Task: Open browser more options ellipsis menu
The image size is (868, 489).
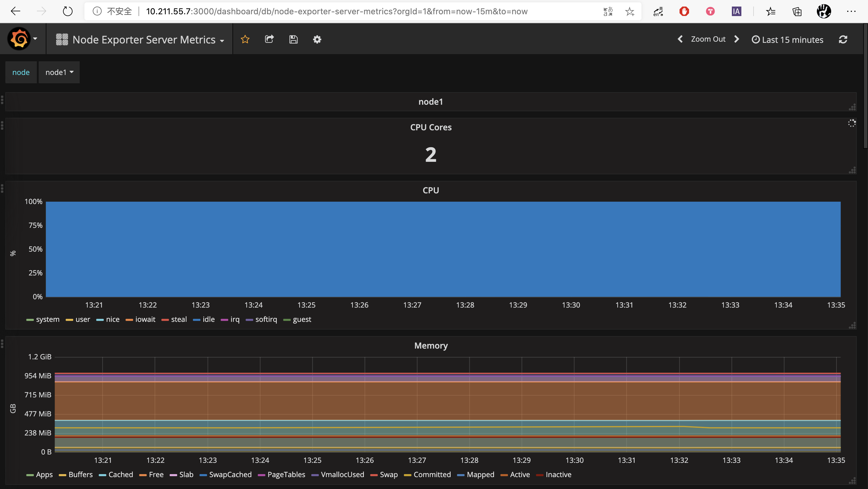Action: point(851,12)
